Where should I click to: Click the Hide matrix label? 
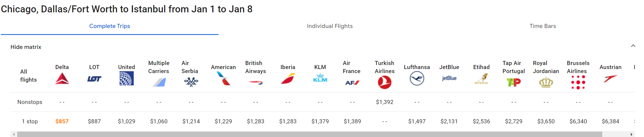point(26,47)
